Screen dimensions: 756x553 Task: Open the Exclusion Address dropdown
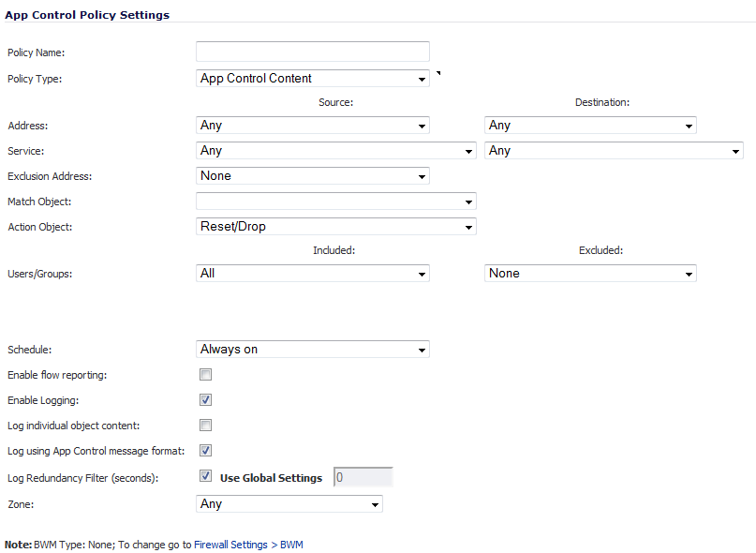(313, 176)
